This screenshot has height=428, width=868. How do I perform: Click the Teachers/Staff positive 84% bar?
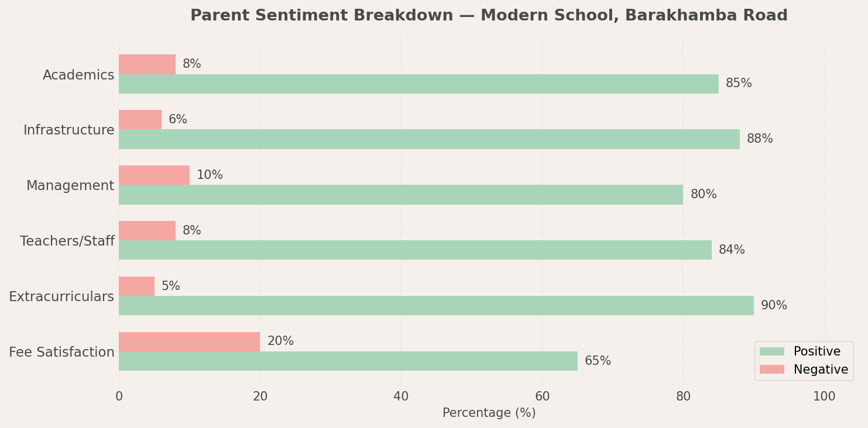tap(415, 250)
